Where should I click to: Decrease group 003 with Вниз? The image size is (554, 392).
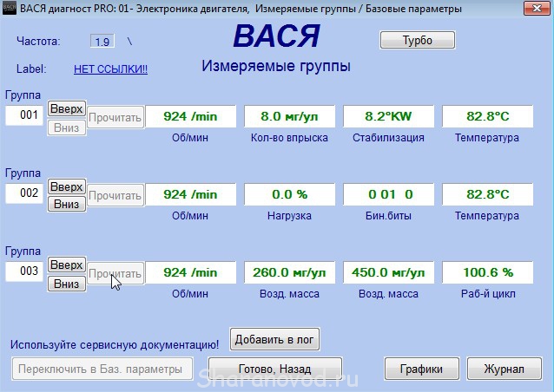click(67, 284)
